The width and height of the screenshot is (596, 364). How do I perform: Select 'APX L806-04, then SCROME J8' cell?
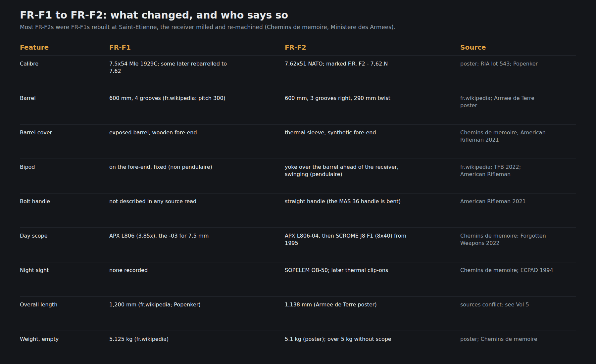[345, 239]
